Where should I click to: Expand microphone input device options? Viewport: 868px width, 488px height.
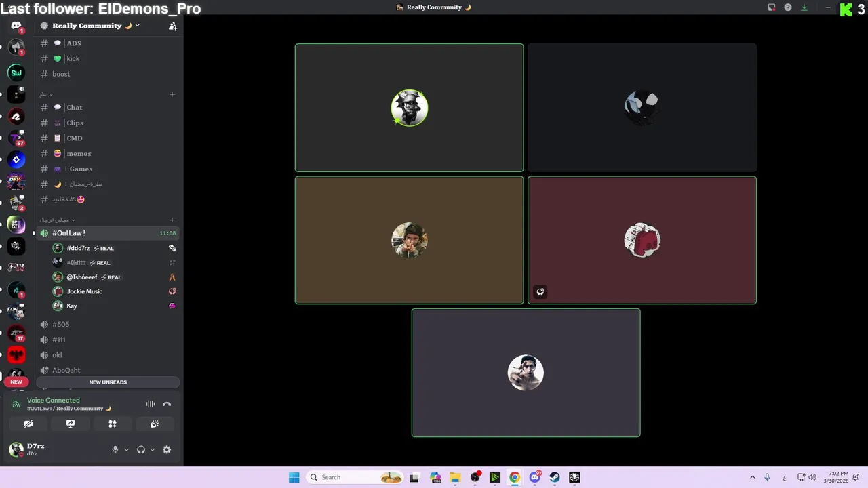(x=126, y=449)
